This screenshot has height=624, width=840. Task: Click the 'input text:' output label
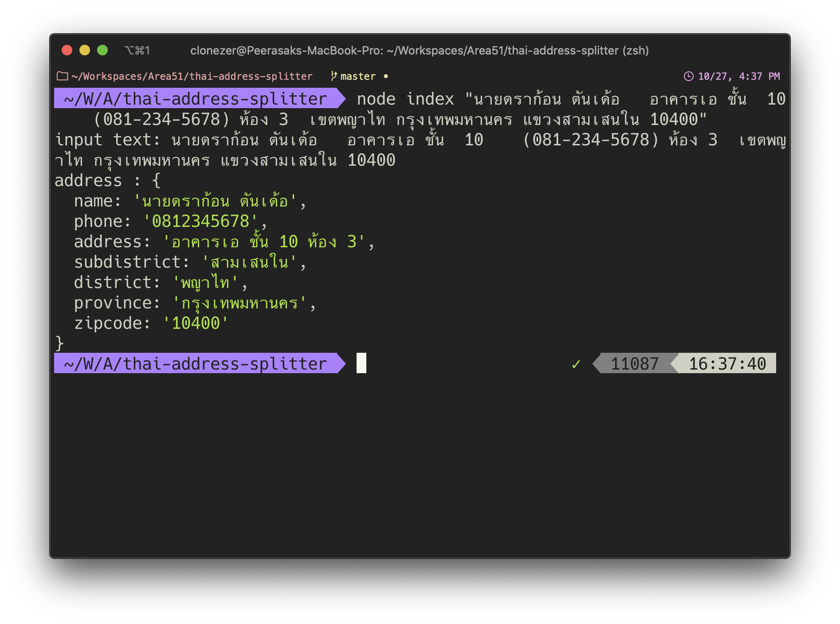108,140
